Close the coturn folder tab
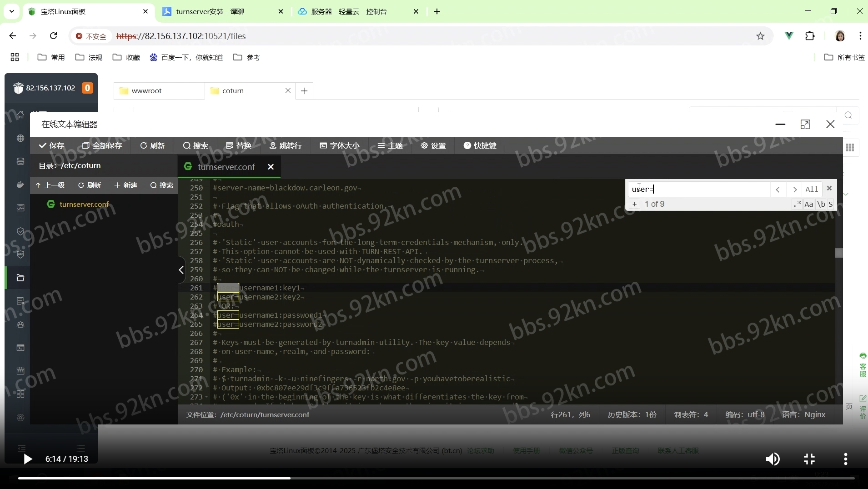Viewport: 868px width, 489px height. pyautogui.click(x=288, y=90)
